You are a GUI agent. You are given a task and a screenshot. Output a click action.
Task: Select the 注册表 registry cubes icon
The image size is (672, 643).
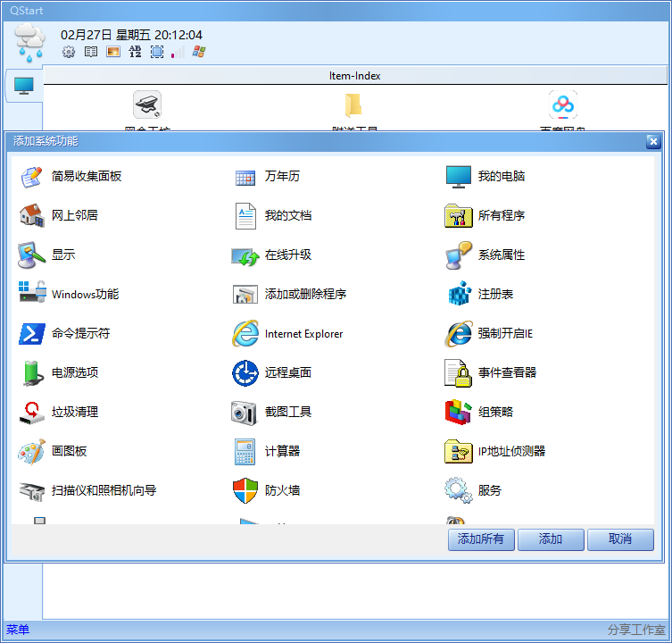[x=459, y=294]
